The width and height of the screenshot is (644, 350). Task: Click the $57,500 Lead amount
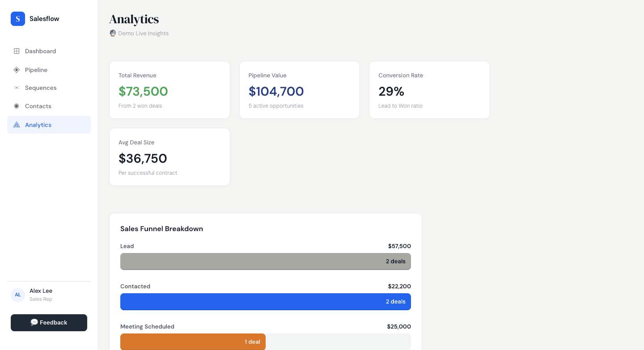coord(399,246)
